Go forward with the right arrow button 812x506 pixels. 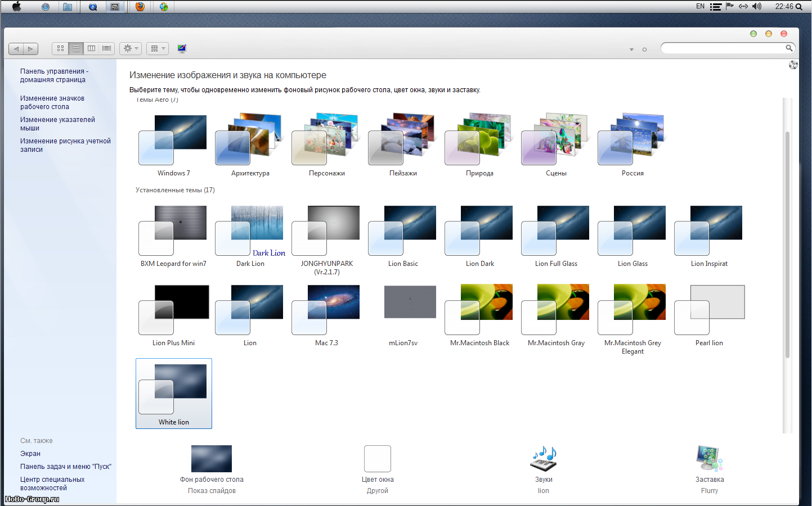(31, 49)
